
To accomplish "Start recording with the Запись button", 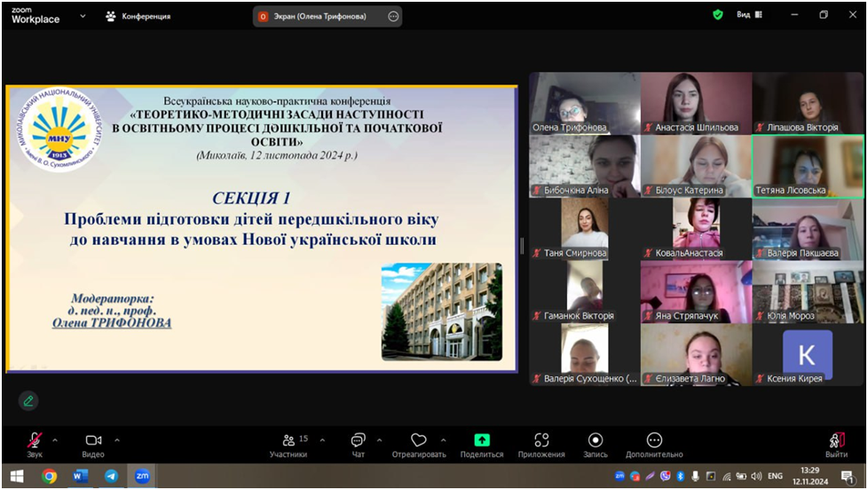I will coord(596,441).
